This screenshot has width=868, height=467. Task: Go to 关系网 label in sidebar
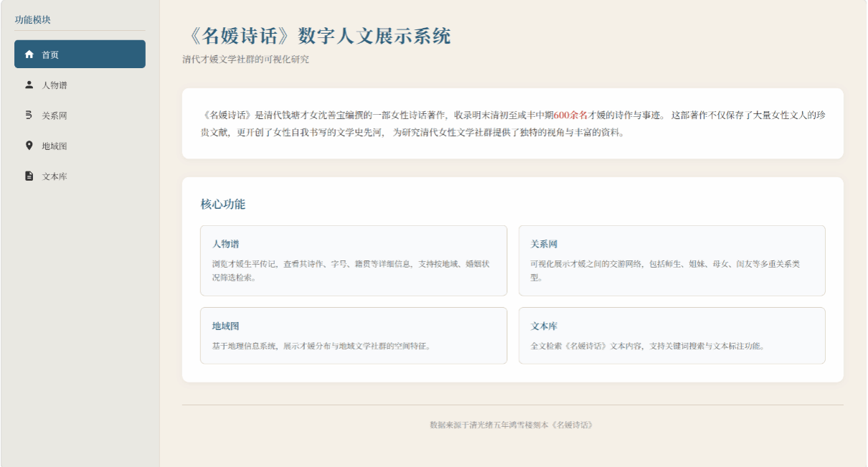[55, 115]
